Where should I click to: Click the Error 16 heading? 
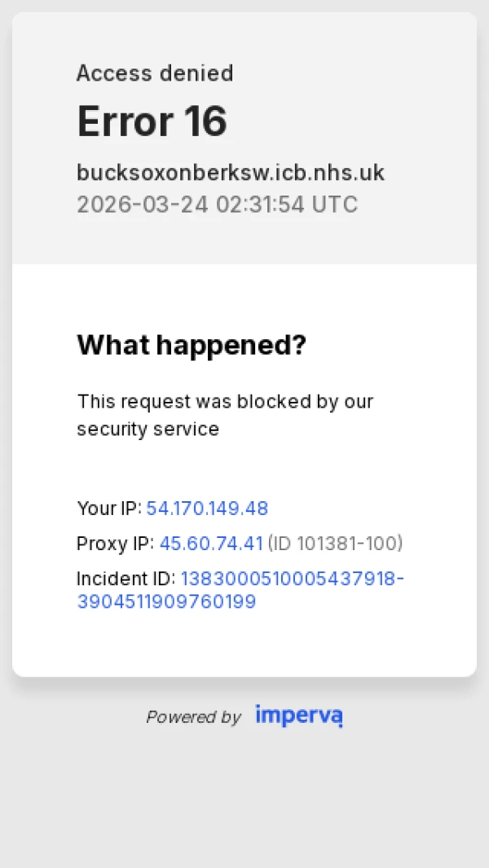(152, 122)
